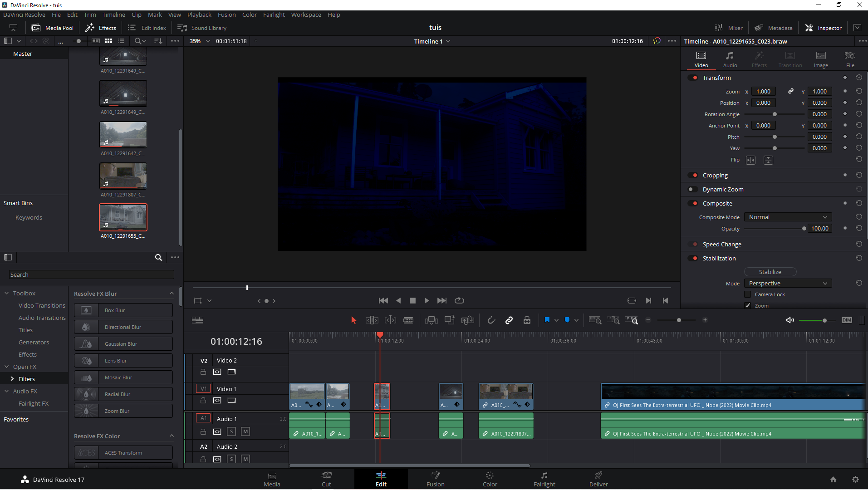
Task: Toggle the Transform section enable switch
Action: tap(693, 78)
